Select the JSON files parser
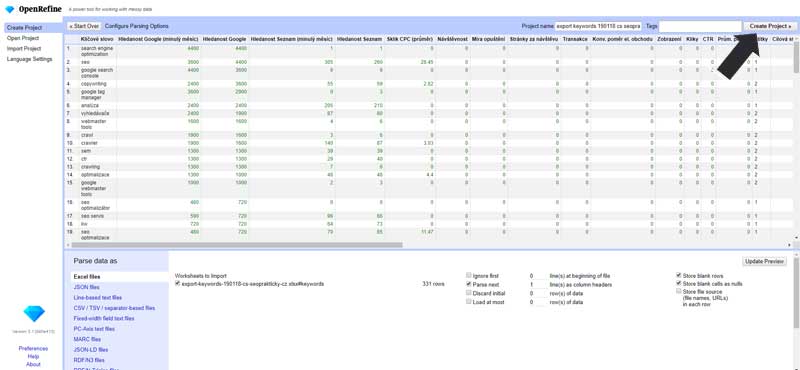Viewport: 800px width, 370px height. [x=87, y=287]
